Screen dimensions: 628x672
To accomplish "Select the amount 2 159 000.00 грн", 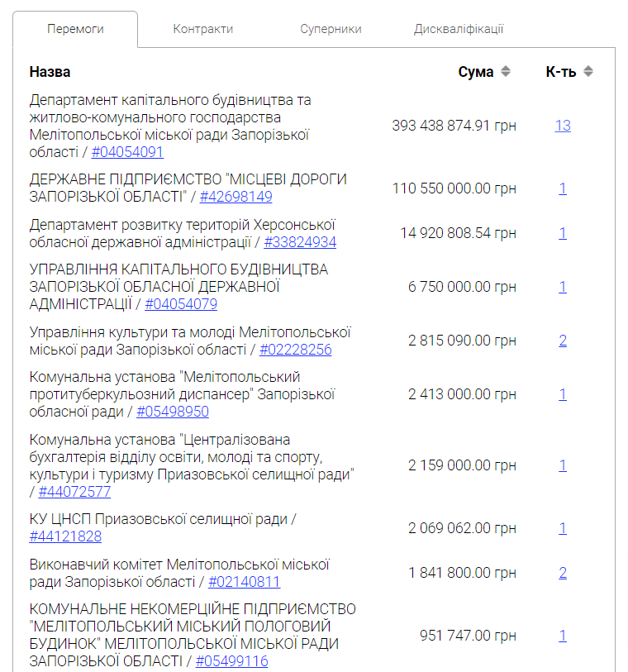I will [462, 465].
